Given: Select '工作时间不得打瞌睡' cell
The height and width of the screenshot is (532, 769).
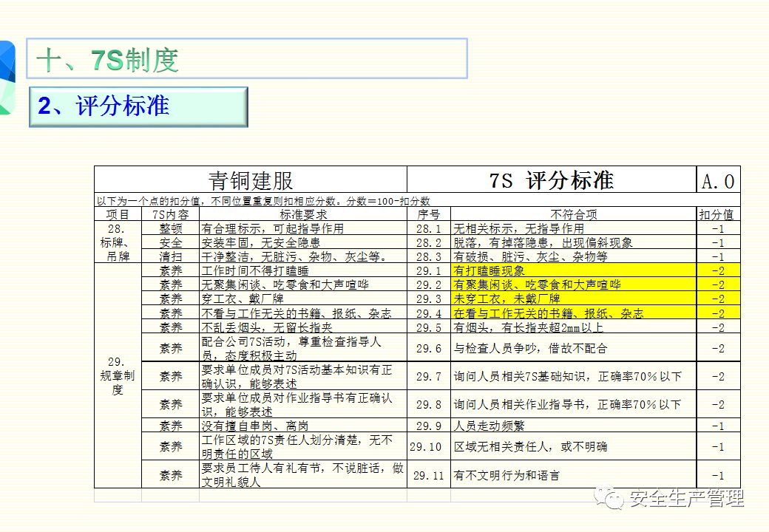Looking at the screenshot, I should point(303,270).
